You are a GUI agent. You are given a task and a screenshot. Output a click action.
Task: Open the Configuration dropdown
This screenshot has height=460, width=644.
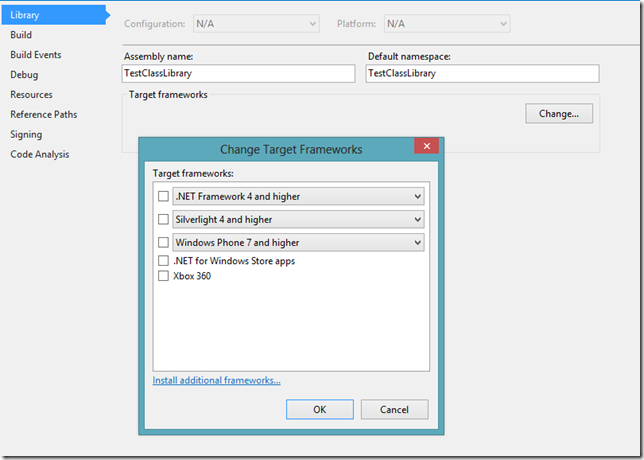click(256, 24)
